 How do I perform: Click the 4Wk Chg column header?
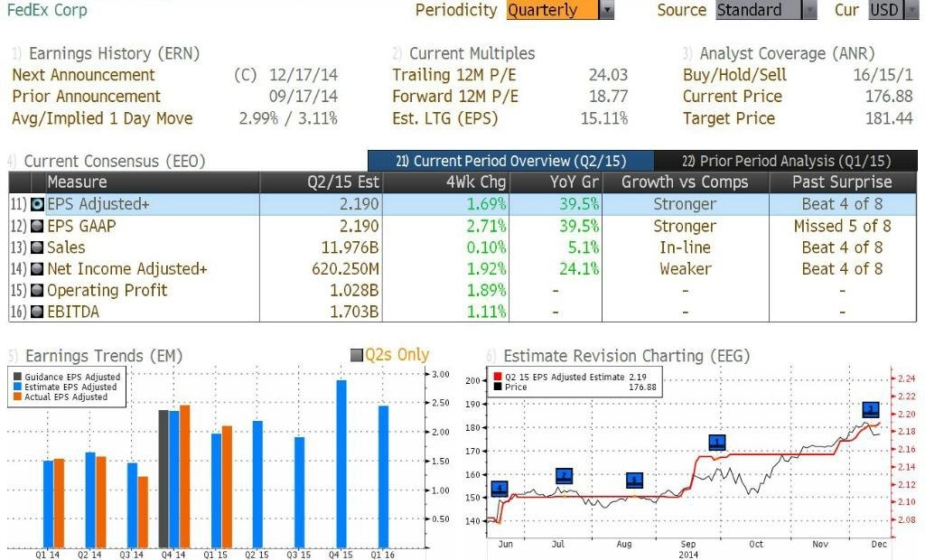click(x=446, y=182)
